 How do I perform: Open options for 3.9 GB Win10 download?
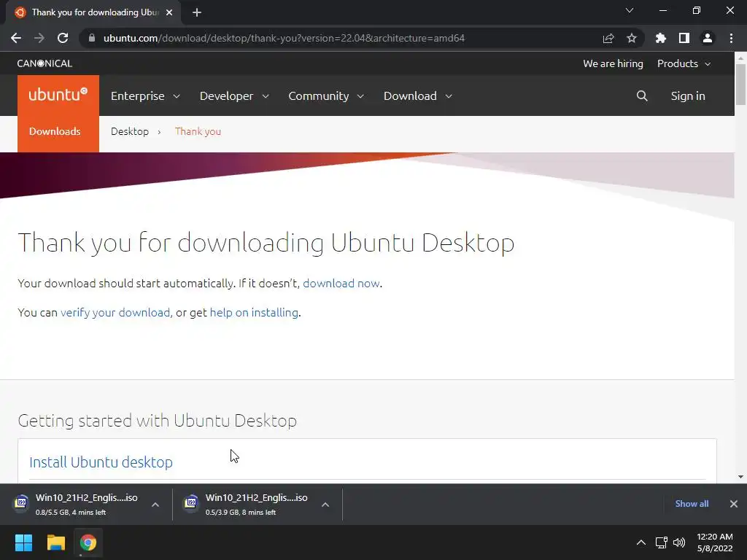click(325, 505)
